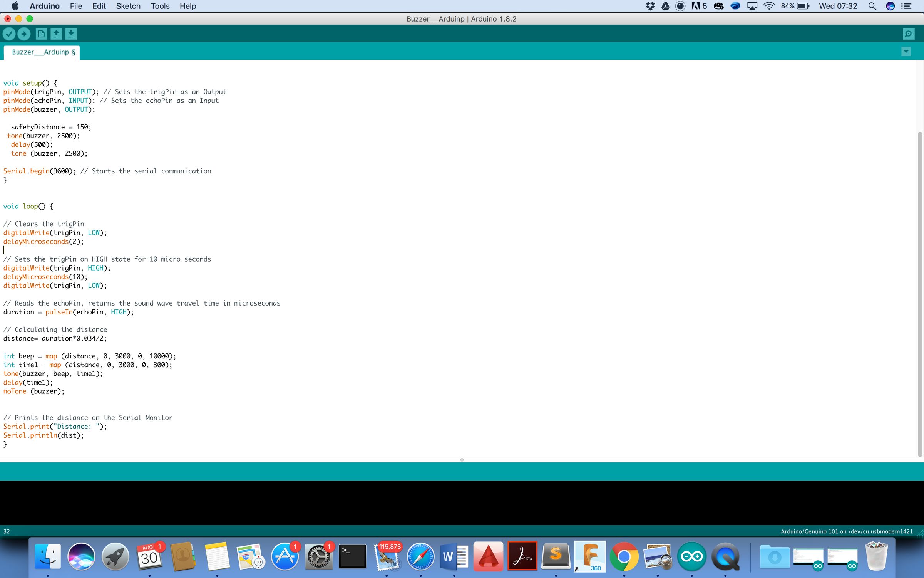The image size is (924, 578).
Task: Open the Sketch menu
Action: tap(128, 6)
